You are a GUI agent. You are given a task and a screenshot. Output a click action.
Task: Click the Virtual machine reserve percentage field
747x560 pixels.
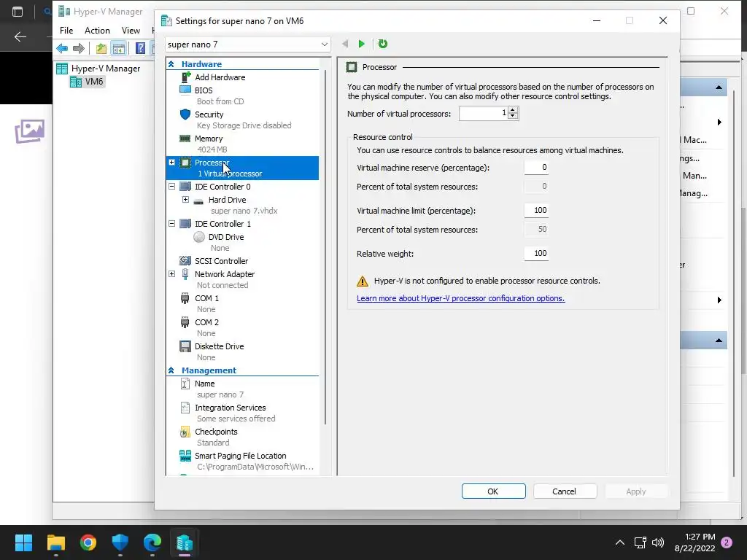point(536,167)
